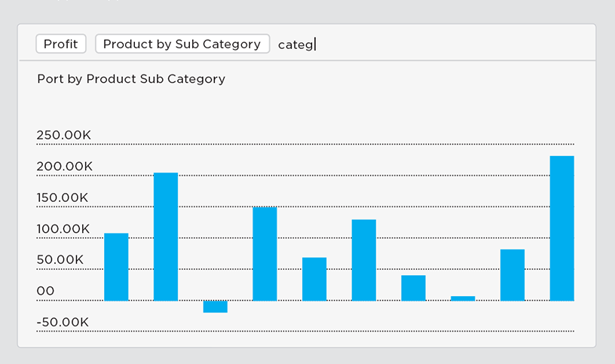The image size is (615, 364).
Task: Select the -50.00K axis label
Action: [x=63, y=322]
